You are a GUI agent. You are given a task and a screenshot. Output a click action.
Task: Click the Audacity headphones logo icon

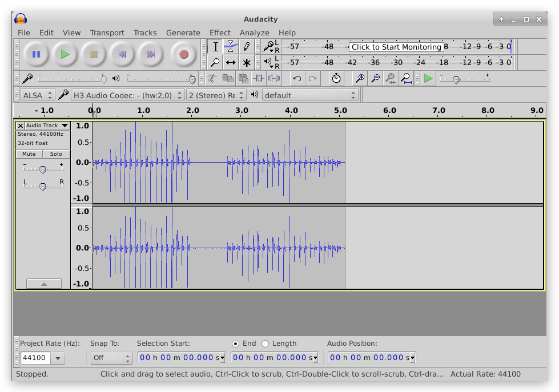[21, 19]
